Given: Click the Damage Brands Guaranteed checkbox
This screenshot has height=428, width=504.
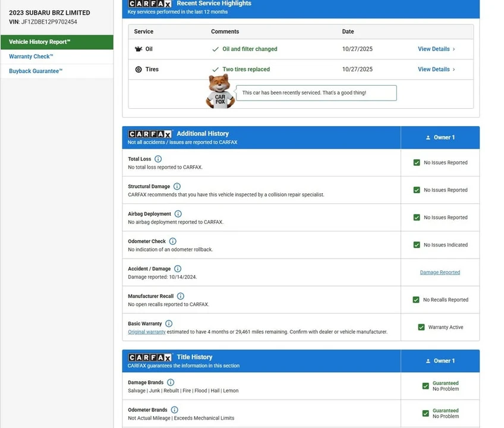Looking at the screenshot, I should 426,386.
